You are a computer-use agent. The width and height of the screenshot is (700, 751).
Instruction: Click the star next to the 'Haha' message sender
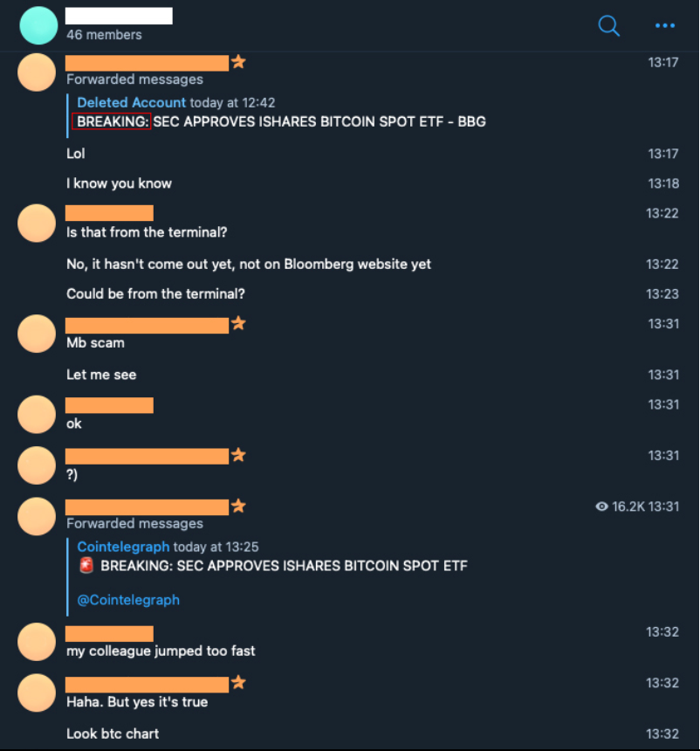pos(238,683)
